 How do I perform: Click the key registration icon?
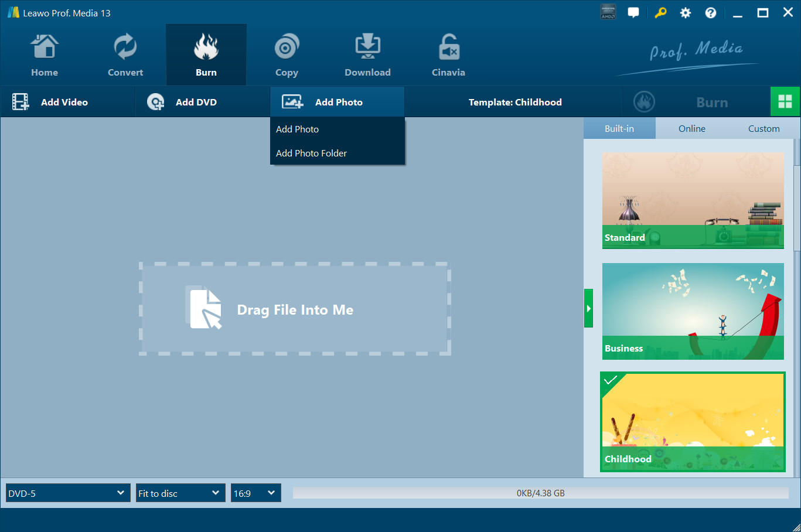click(x=660, y=13)
